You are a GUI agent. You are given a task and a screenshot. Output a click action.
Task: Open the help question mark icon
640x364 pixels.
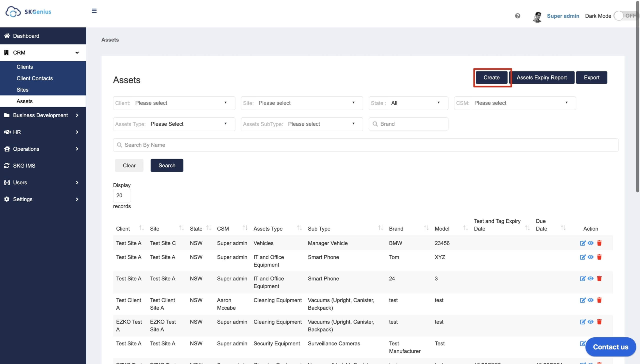(517, 16)
